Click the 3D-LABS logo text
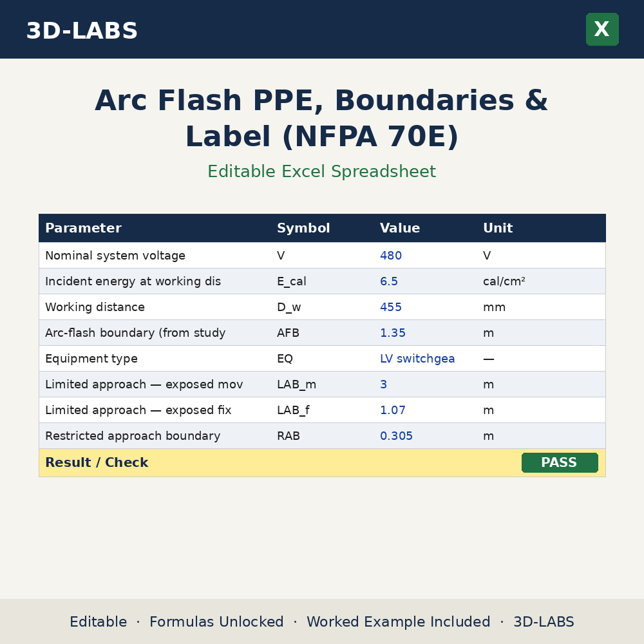 click(x=82, y=31)
